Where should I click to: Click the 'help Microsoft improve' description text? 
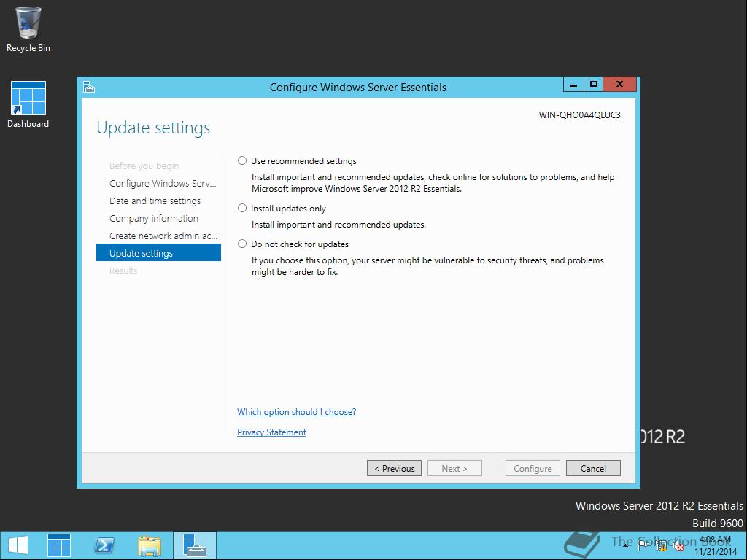click(433, 183)
